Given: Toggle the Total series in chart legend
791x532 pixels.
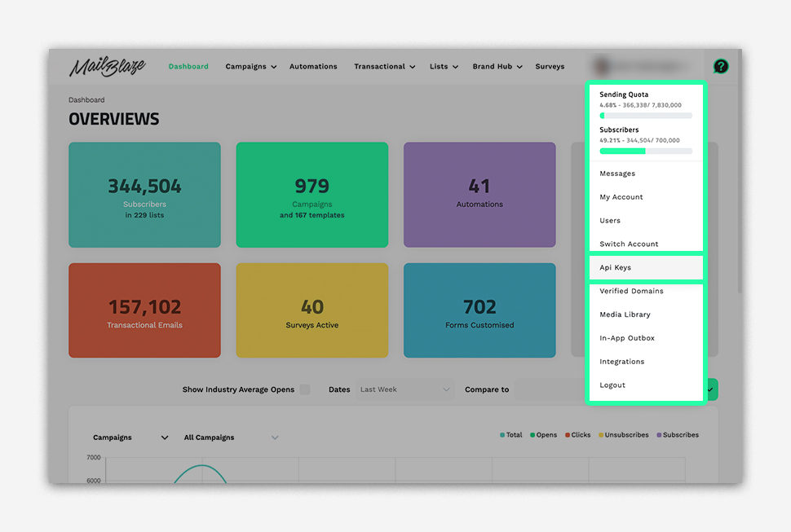Looking at the screenshot, I should click(511, 435).
